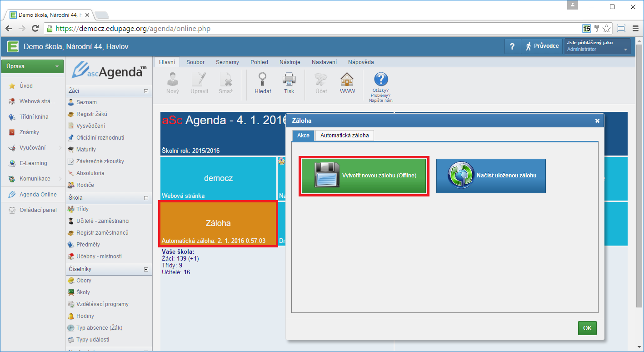
Task: Open the democz Webová stránka tile
Action: (218, 178)
